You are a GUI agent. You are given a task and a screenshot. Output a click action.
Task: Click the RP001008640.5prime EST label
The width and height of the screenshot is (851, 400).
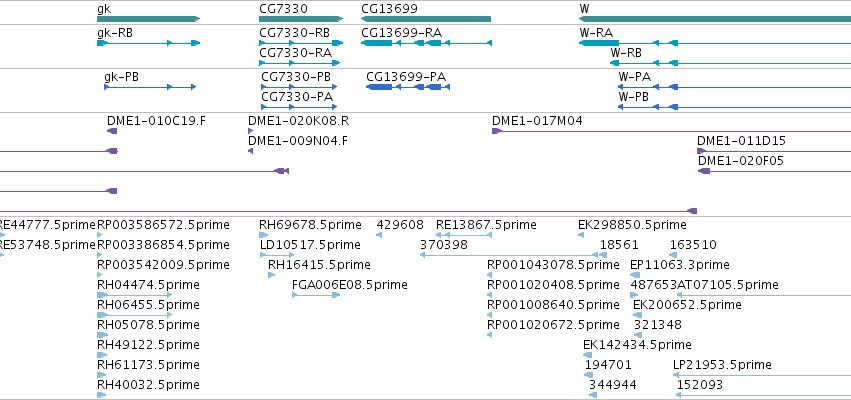(553, 305)
